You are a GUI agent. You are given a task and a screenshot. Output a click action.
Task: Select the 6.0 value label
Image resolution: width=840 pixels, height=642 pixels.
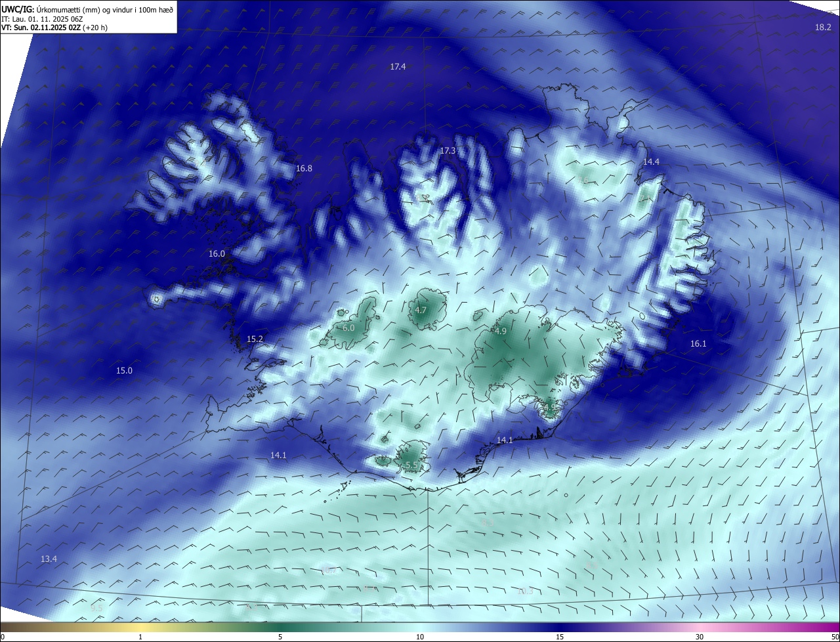pyautogui.click(x=348, y=328)
